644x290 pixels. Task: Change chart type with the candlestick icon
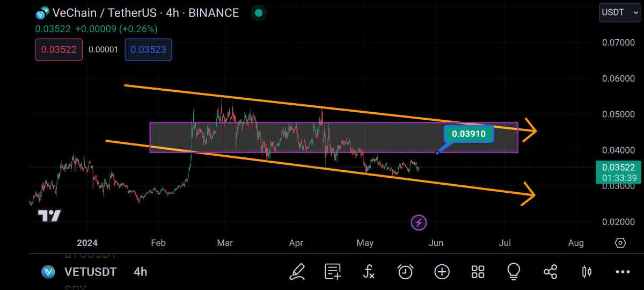[587, 272]
